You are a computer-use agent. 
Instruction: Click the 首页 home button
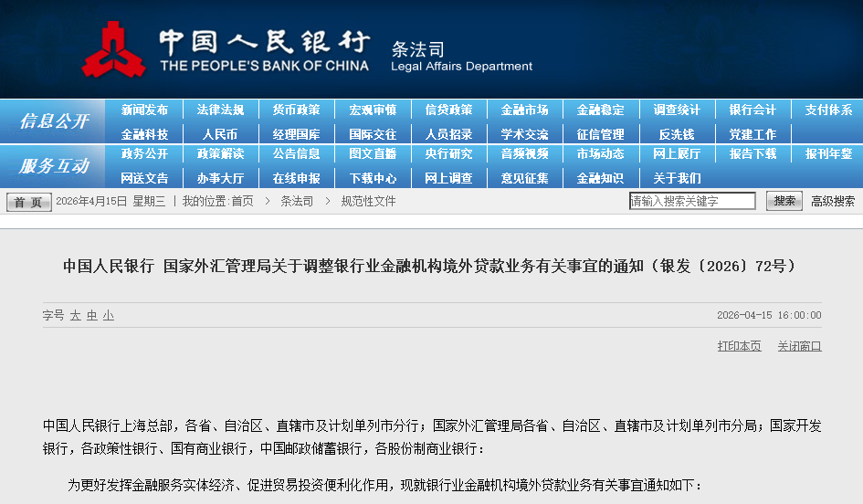(29, 202)
